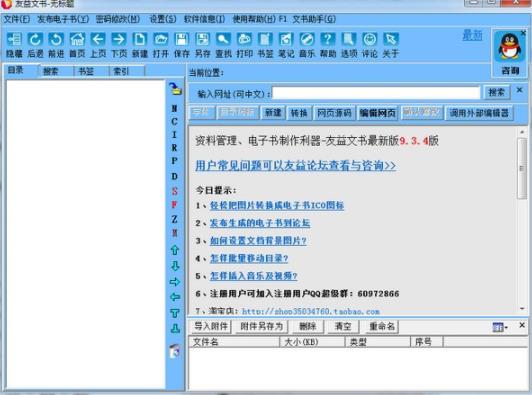Open the 密码修改(M) menu

pos(118,19)
